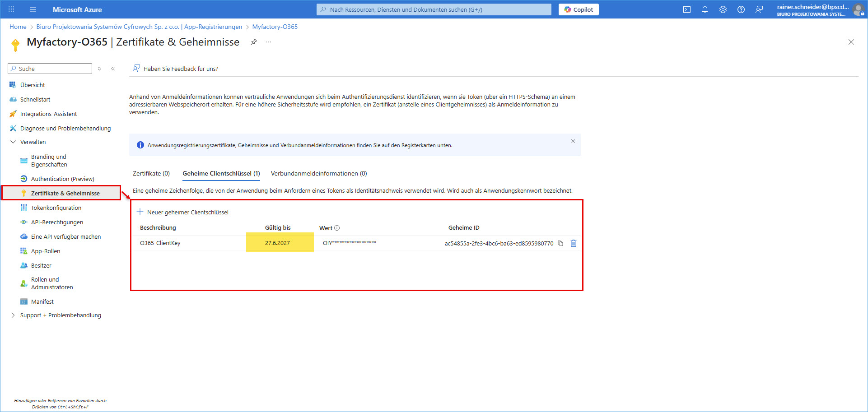Click the Geheime ID column header
Viewport: 868px width, 412px height.
(x=464, y=227)
